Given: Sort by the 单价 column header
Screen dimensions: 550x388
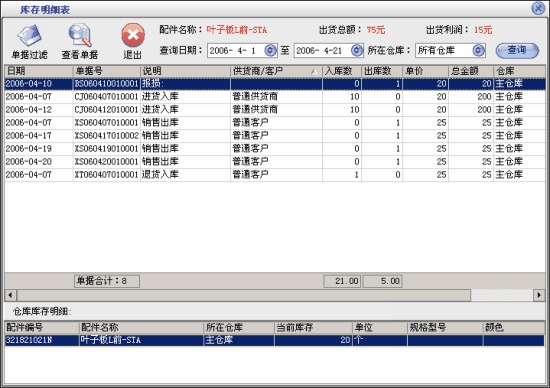Looking at the screenshot, I should pyautogui.click(x=425, y=71).
